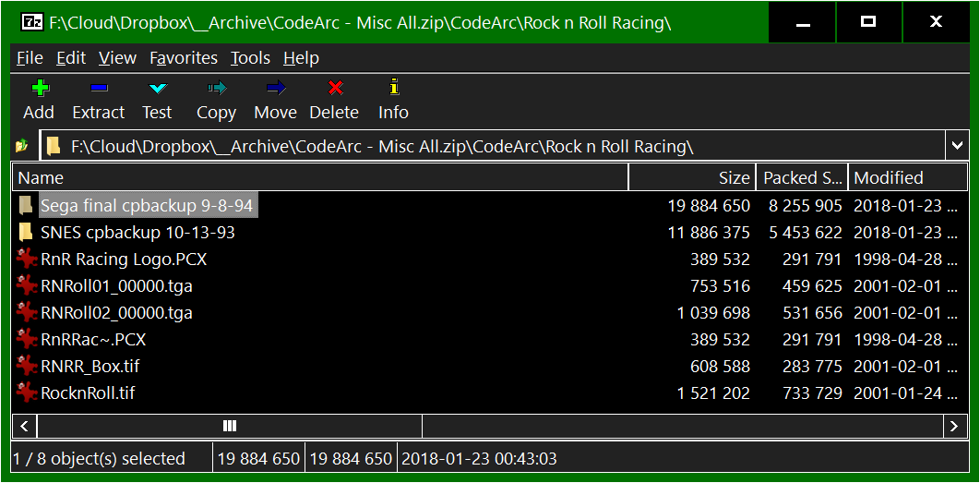Click file icon of RnRRac~.PCX
Screen dimensions: 980x483
(x=27, y=339)
